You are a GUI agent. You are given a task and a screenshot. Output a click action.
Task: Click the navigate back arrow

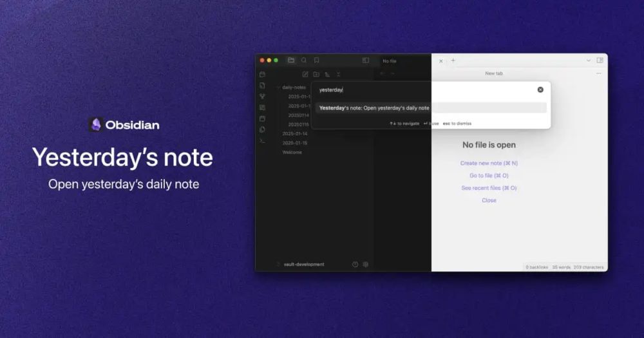coord(382,73)
